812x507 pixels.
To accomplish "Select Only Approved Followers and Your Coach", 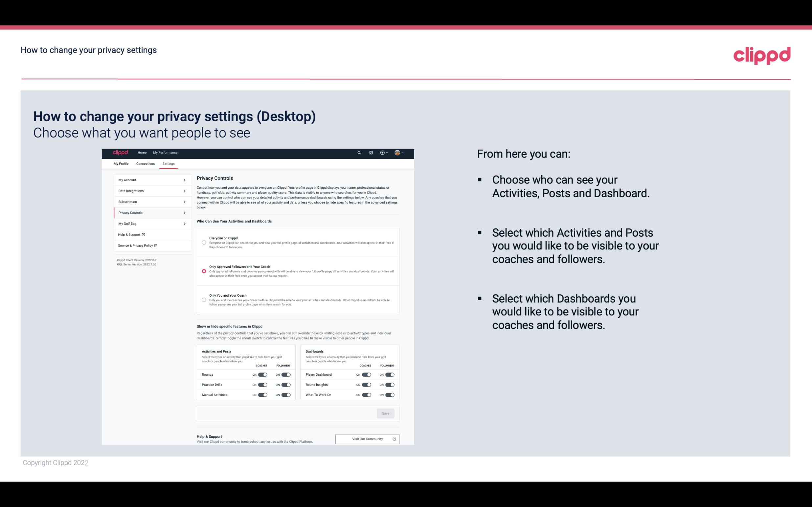I will 203,271.
